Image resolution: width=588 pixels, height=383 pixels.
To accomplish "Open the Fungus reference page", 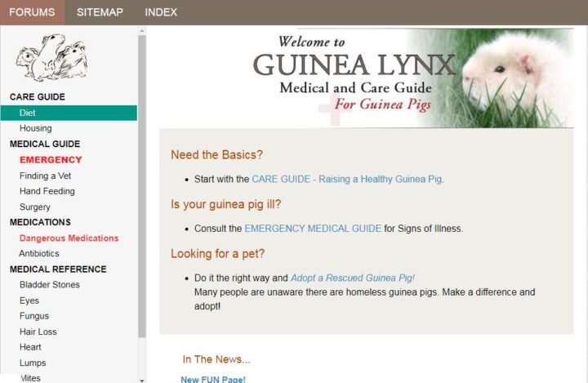I will (34, 316).
